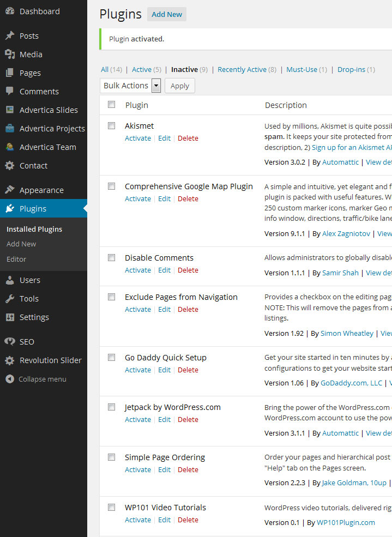Click the Pages icon in sidebar
The height and width of the screenshot is (537, 392).
tap(10, 73)
